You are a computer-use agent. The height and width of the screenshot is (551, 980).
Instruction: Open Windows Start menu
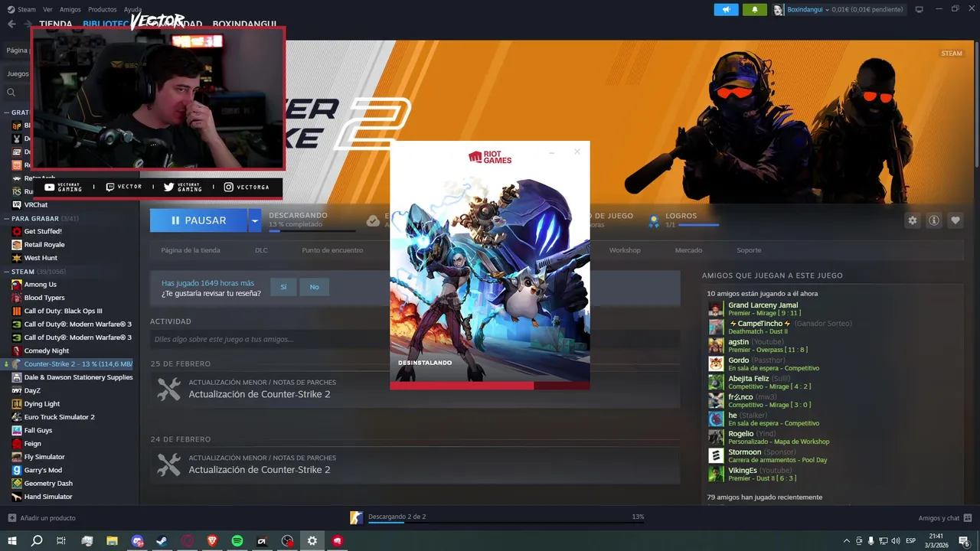click(x=12, y=541)
